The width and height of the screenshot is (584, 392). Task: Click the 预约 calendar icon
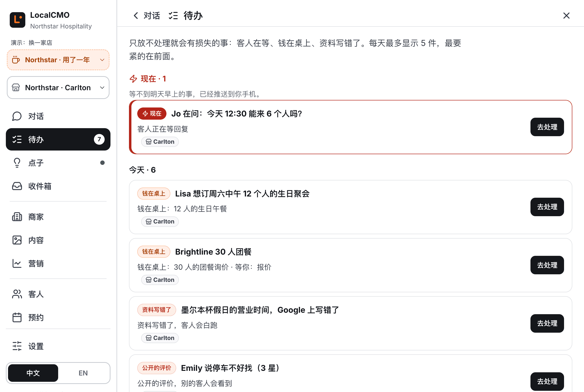17,318
